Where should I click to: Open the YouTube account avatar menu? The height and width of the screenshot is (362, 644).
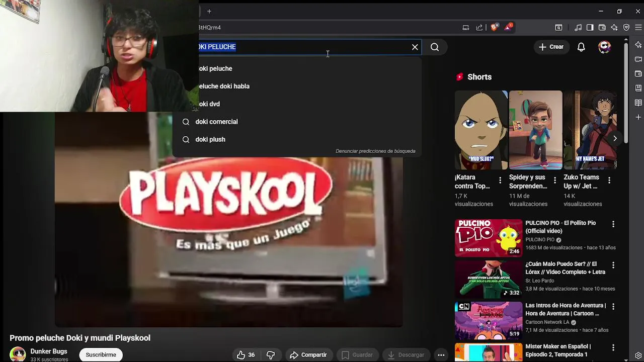coord(604,47)
